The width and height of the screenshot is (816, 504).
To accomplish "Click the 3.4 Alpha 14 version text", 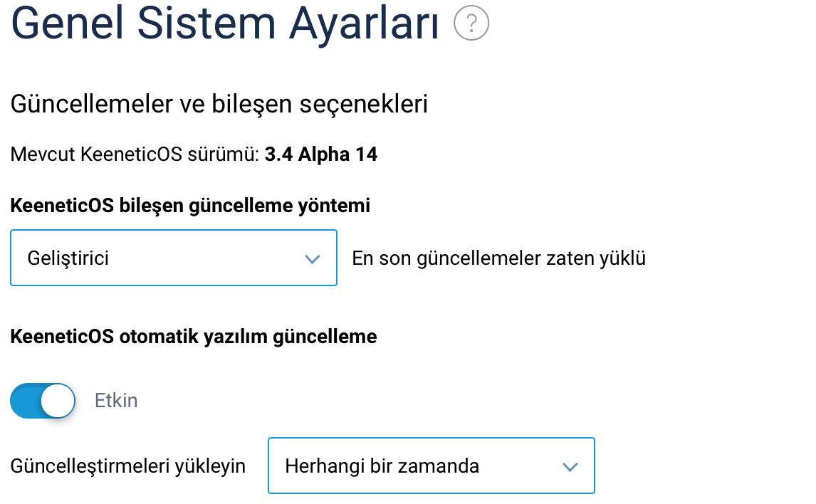I will pyautogui.click(x=321, y=154).
